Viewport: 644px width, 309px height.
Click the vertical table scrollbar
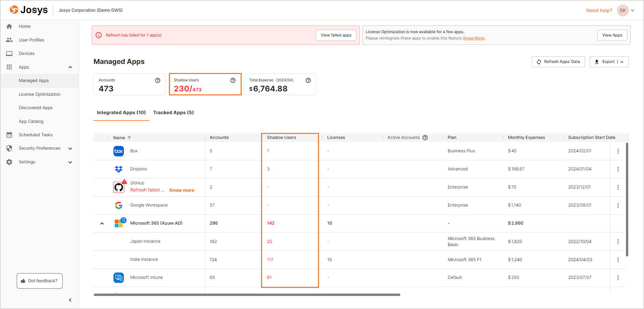point(627,200)
